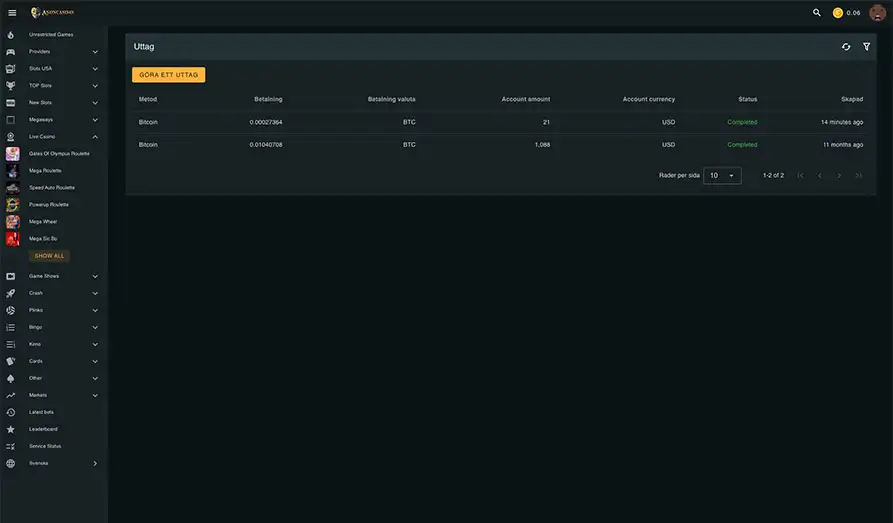Open the Svenska language submenu arrow

95,464
